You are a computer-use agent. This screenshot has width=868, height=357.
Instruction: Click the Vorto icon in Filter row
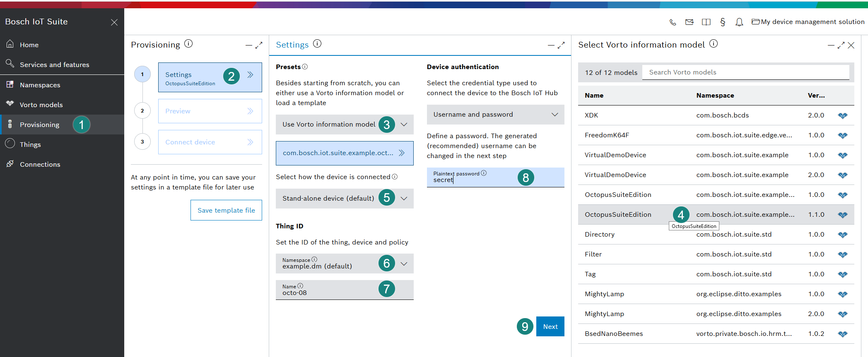pyautogui.click(x=843, y=254)
